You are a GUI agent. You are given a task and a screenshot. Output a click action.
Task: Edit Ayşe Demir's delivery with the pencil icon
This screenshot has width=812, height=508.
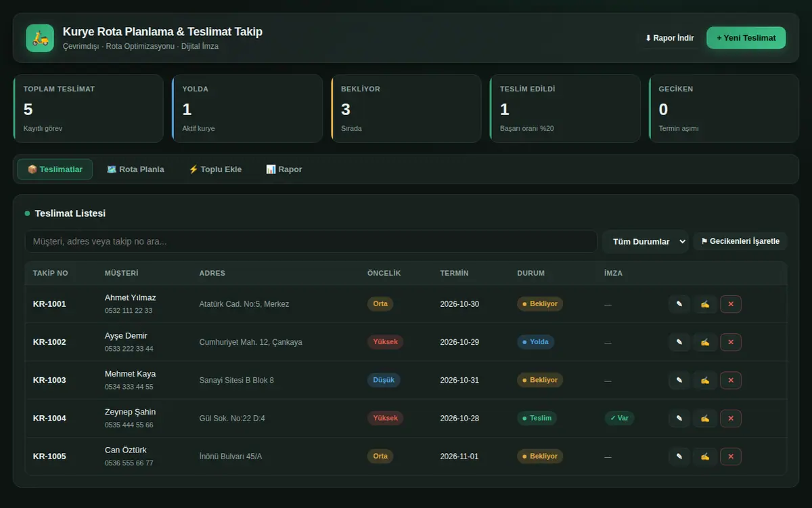pyautogui.click(x=679, y=342)
